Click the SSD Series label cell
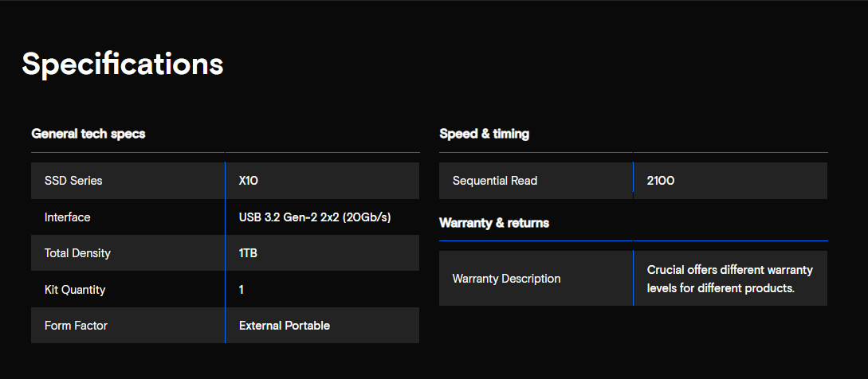868x379 pixels. pyautogui.click(x=128, y=181)
